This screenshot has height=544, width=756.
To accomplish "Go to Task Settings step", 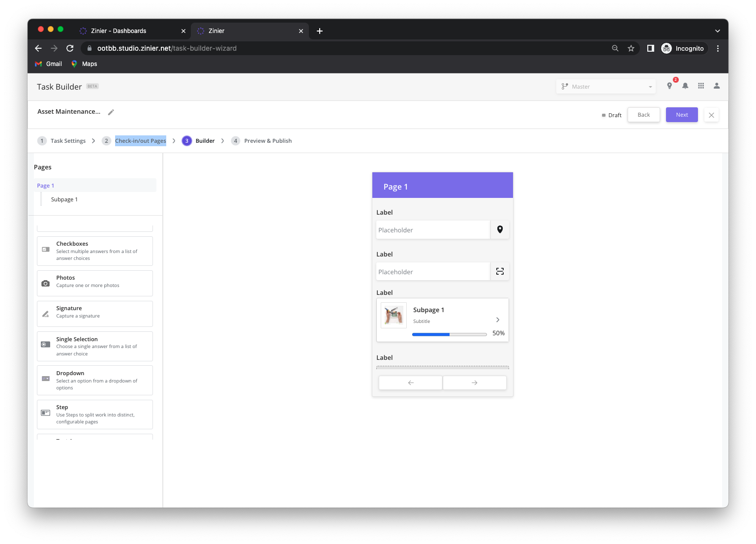I will pyautogui.click(x=61, y=141).
